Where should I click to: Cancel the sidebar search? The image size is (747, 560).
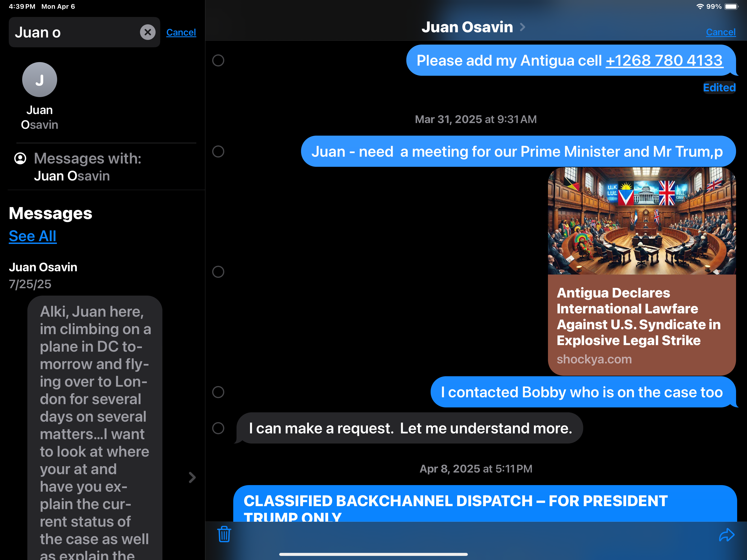click(181, 33)
